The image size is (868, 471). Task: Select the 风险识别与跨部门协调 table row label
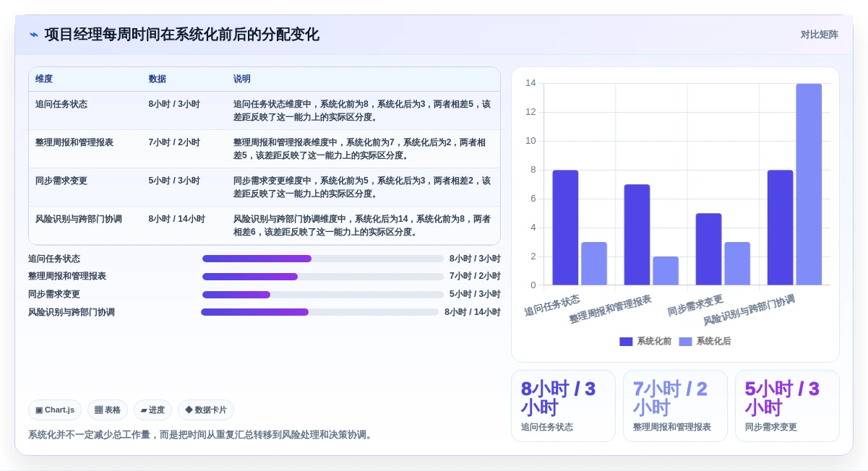pos(79,219)
